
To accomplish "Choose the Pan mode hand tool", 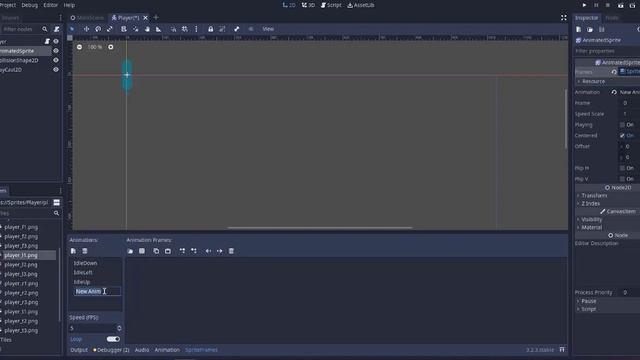I will [x=147, y=29].
